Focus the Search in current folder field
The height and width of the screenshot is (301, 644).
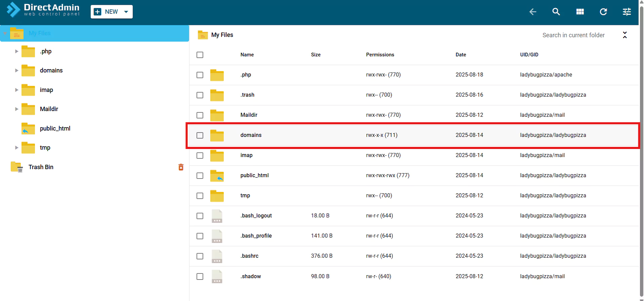(x=573, y=35)
